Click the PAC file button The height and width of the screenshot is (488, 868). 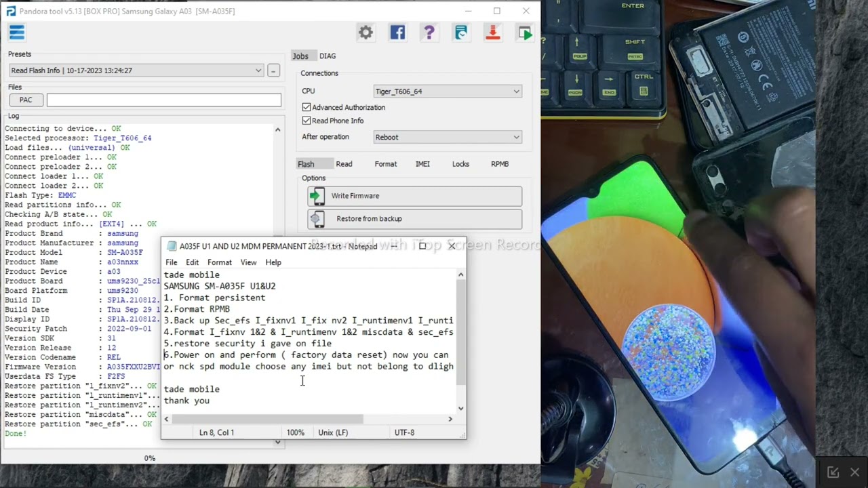(x=26, y=100)
